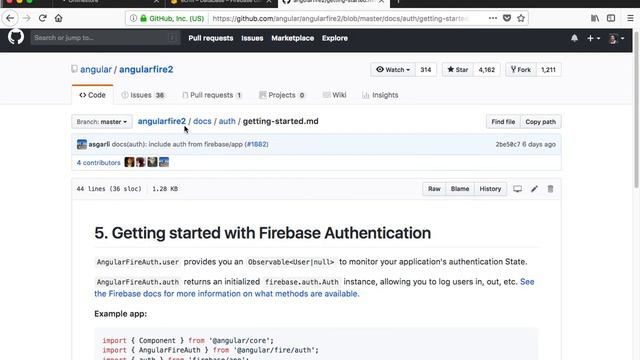The image size is (640, 360).
Task: Open the Watch dropdown button
Action: click(393, 70)
